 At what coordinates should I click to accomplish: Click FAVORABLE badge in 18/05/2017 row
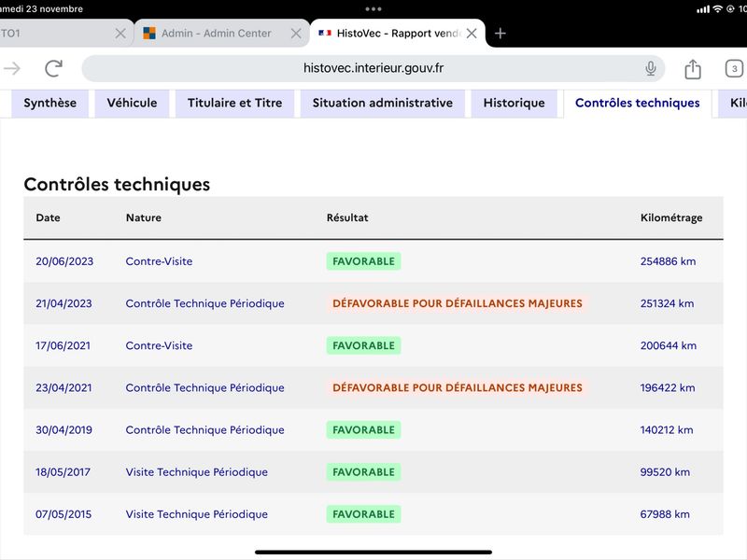[363, 472]
